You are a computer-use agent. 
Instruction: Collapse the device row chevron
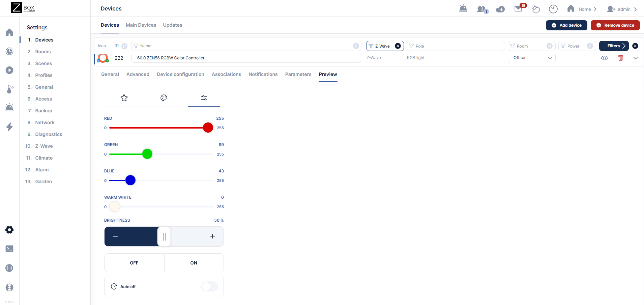636,58
